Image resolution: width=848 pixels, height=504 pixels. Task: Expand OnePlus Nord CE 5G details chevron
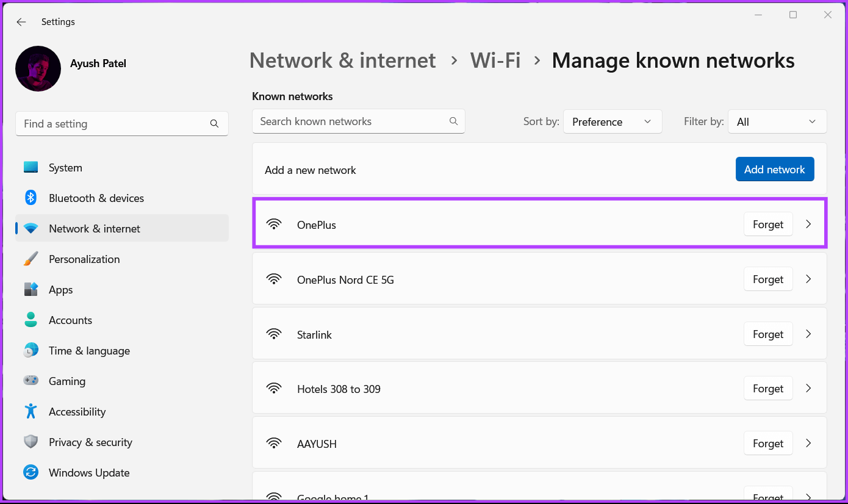(x=808, y=279)
